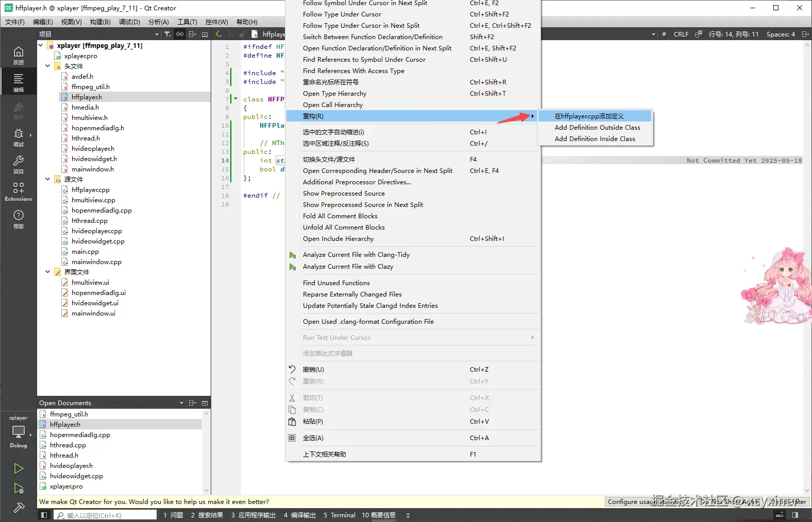Select xplayer.pro in project tree

click(80, 56)
